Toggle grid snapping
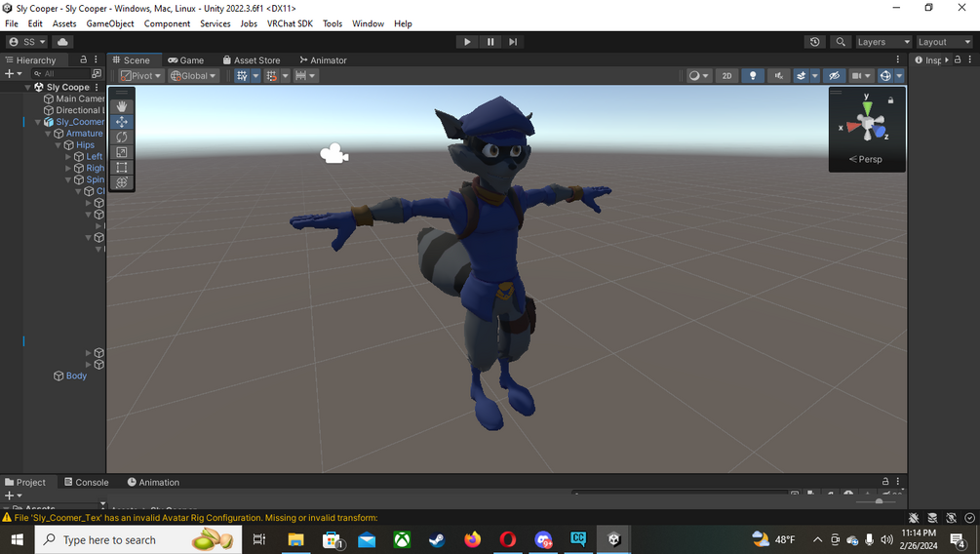 (271, 76)
